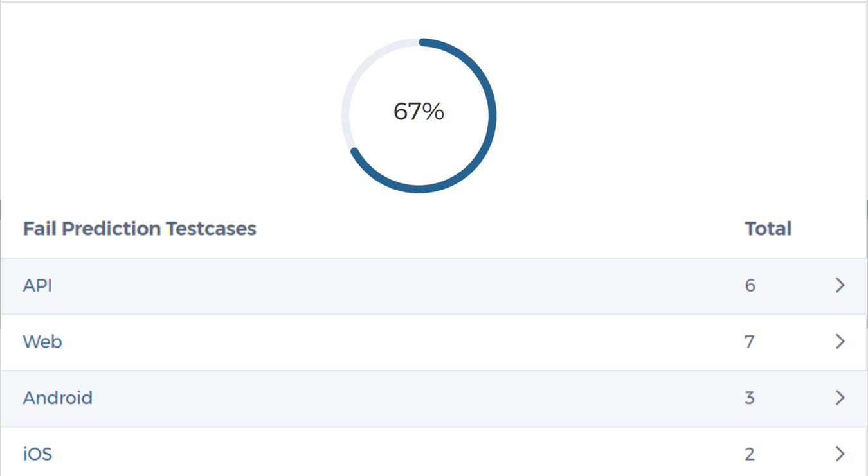Image resolution: width=868 pixels, height=476 pixels.
Task: Select the iOS testcase label
Action: pos(37,454)
